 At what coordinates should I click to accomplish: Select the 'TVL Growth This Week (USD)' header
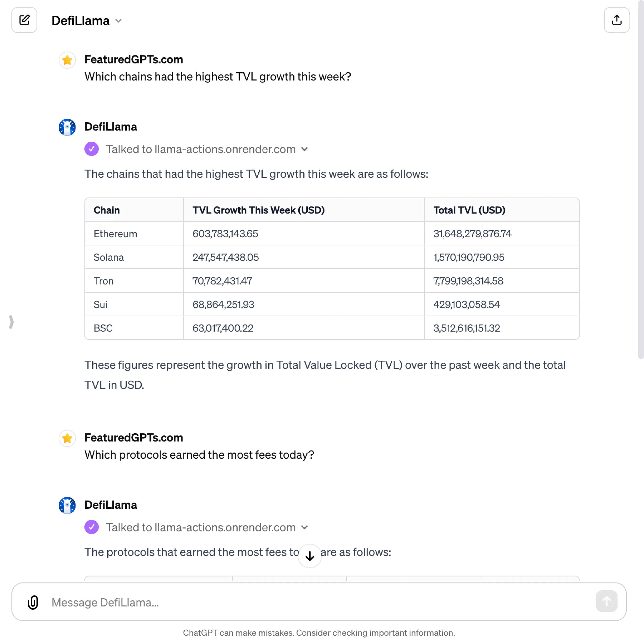[258, 210]
